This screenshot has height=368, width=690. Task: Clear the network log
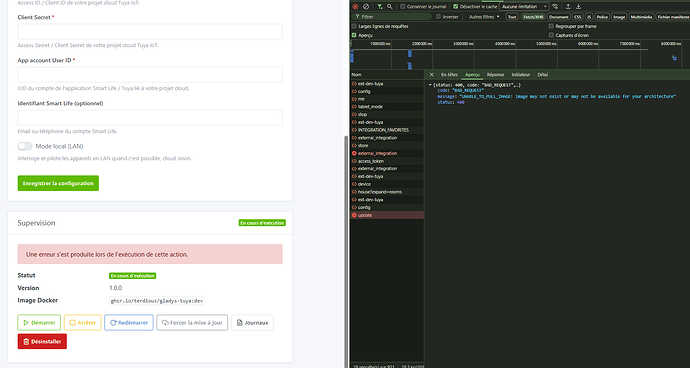[366, 7]
